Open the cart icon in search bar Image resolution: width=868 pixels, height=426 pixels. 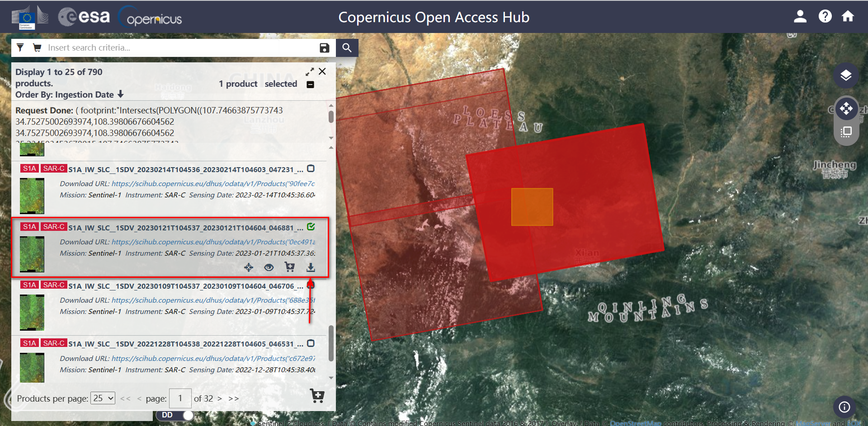(x=37, y=47)
